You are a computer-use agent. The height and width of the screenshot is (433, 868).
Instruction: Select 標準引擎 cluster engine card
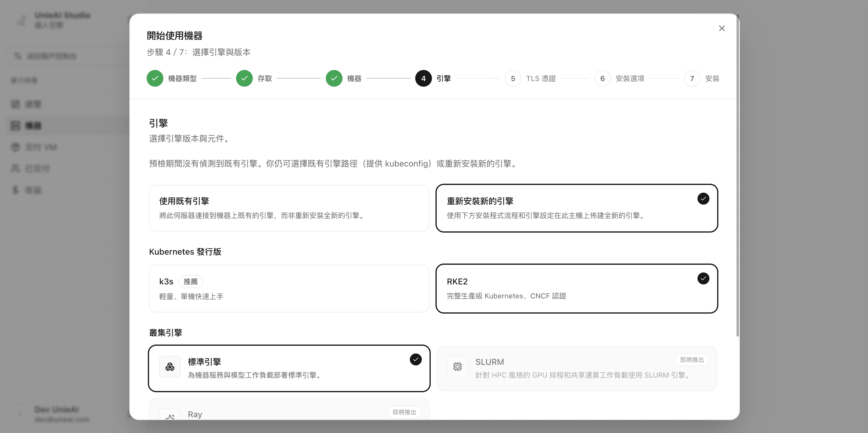point(289,368)
